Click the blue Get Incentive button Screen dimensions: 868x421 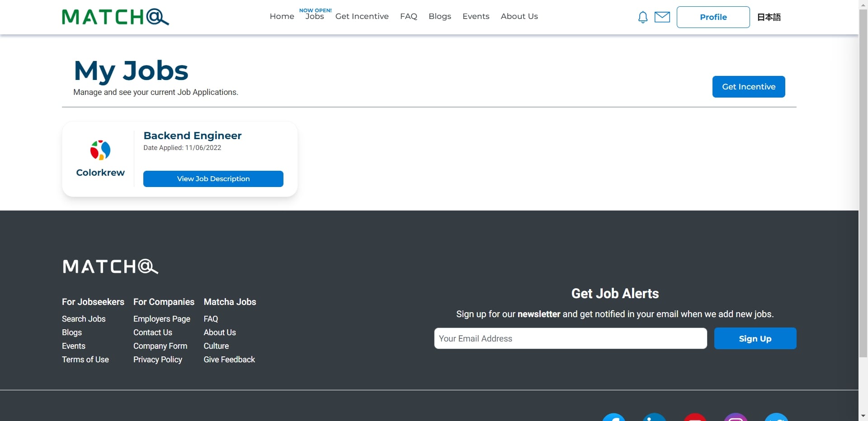pyautogui.click(x=749, y=87)
